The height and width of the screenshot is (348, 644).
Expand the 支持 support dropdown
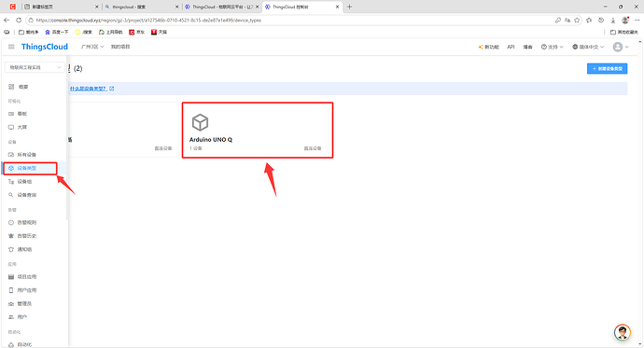552,47
